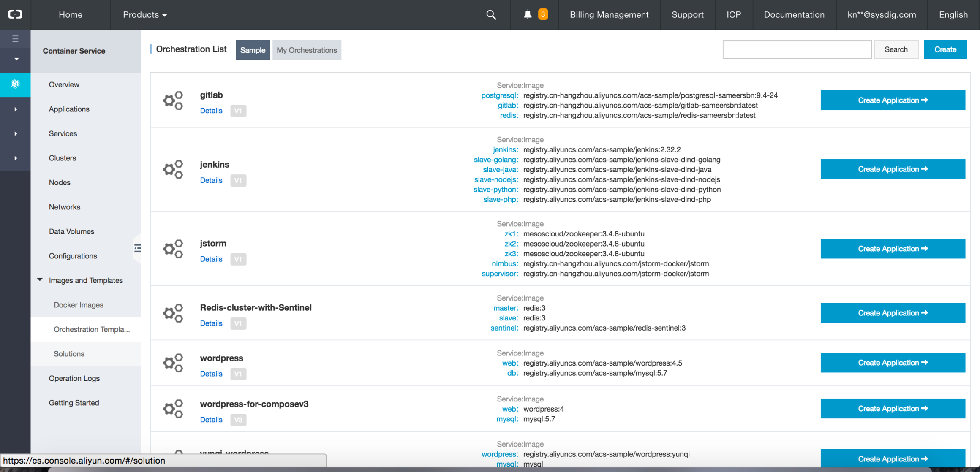
Task: Click the V3 version badge for wordpress-for-composev3
Action: [x=238, y=420]
